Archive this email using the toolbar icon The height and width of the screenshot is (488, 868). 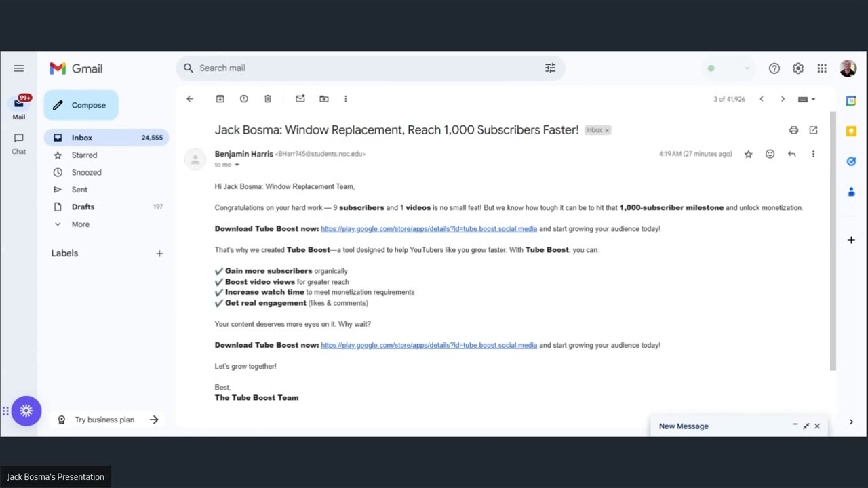pyautogui.click(x=220, y=99)
